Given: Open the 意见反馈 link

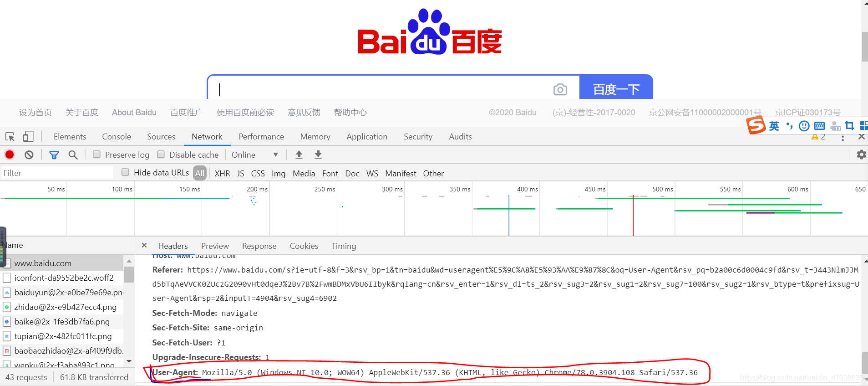Looking at the screenshot, I should [304, 113].
